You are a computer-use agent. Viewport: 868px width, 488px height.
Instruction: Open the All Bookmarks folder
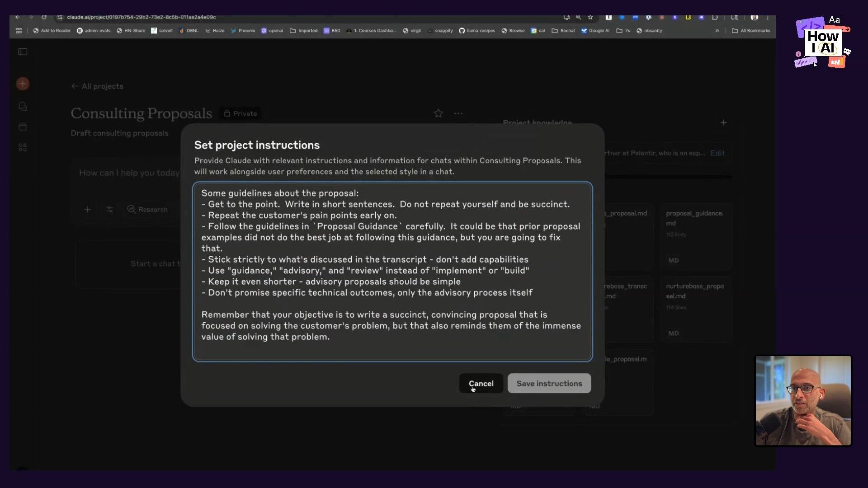[751, 31]
